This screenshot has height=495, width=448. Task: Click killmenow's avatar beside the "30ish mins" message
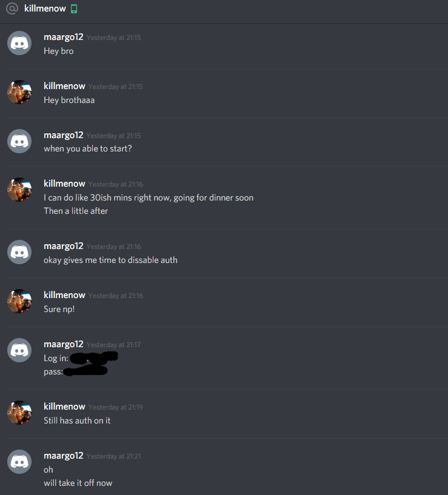coord(19,190)
